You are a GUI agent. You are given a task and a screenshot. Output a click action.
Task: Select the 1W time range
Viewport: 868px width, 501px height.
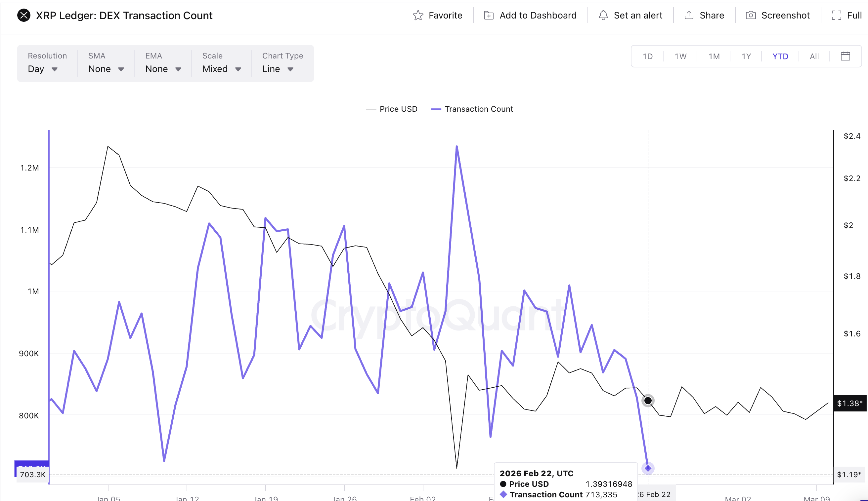(680, 56)
